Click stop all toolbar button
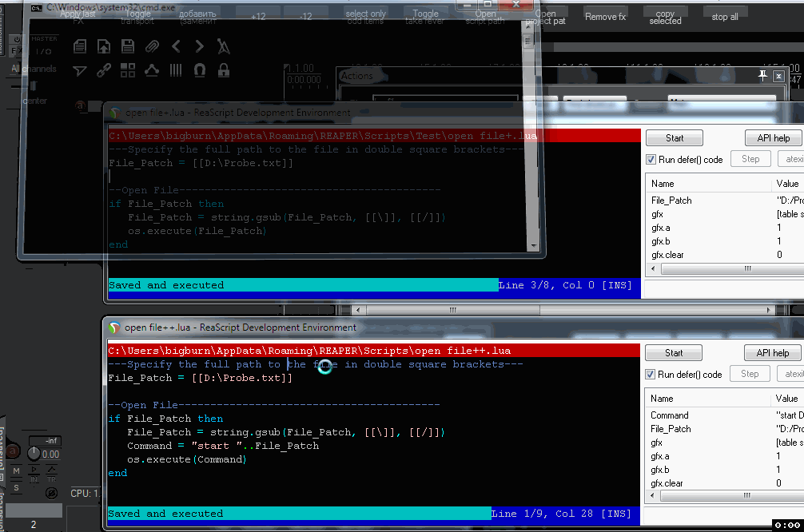This screenshot has height=532, width=804. coord(725,17)
